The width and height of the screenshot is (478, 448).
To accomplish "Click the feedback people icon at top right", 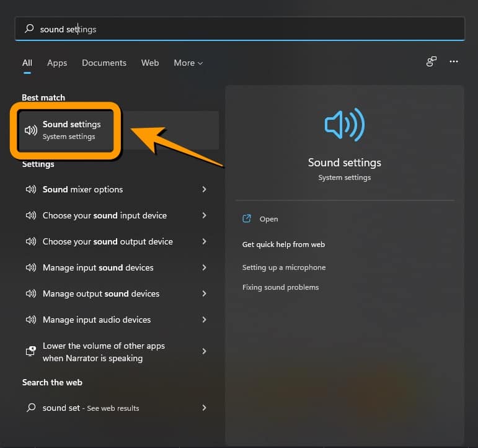I will 432,62.
